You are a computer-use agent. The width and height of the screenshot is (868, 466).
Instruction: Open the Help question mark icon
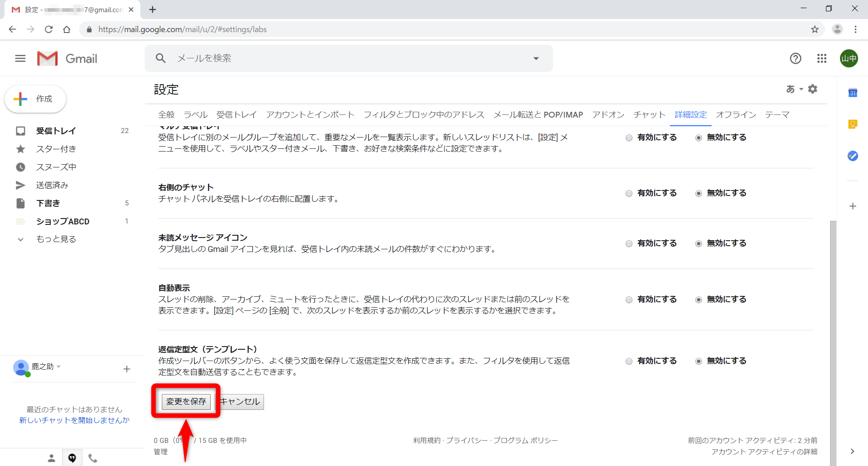coord(795,58)
